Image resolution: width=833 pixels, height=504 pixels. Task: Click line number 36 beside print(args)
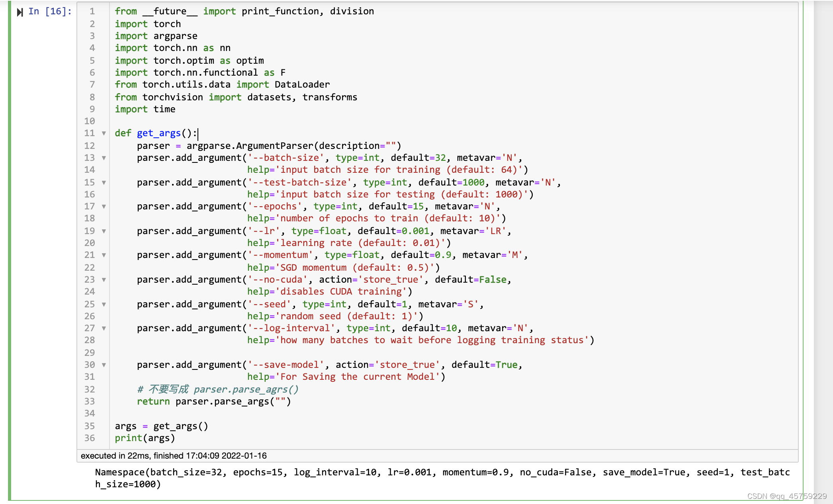[90, 438]
